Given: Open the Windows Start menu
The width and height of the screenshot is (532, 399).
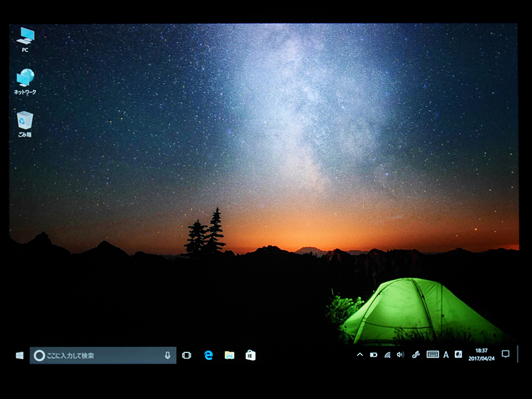Looking at the screenshot, I should 20,355.
